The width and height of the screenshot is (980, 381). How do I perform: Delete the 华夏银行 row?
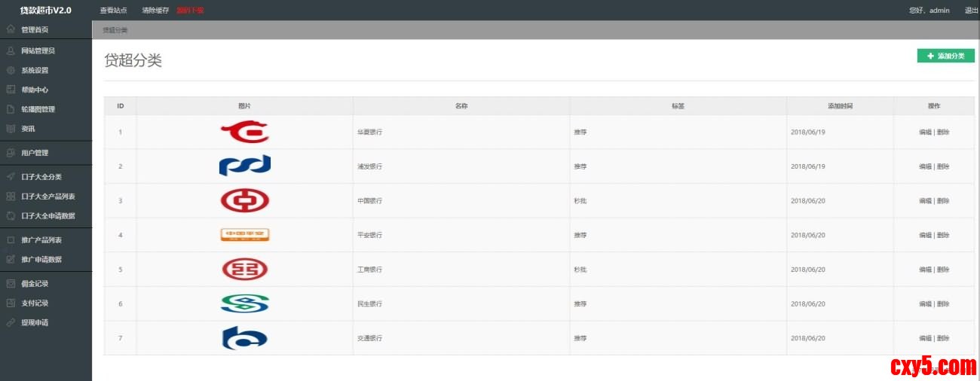pos(943,133)
